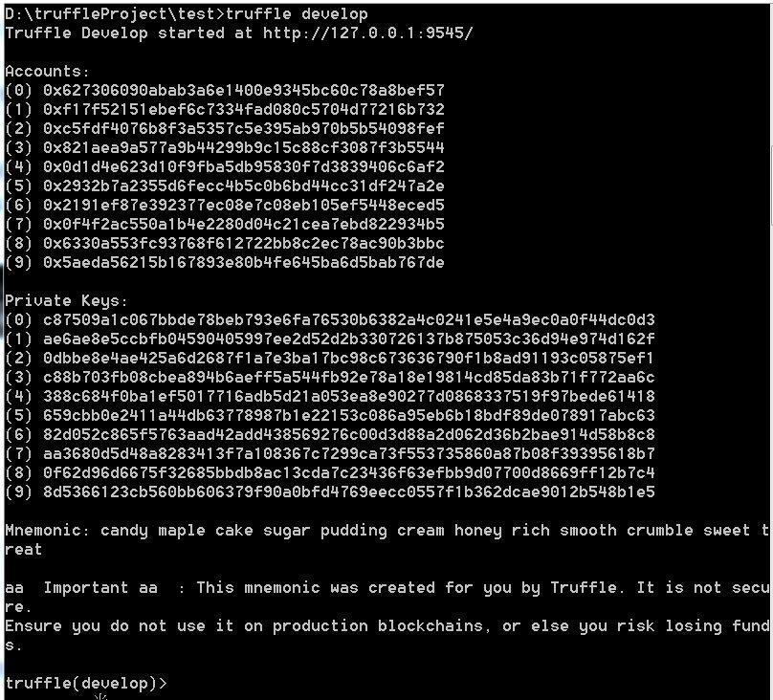
Task: Click the 'Accounts:' heading
Action: tap(47, 72)
